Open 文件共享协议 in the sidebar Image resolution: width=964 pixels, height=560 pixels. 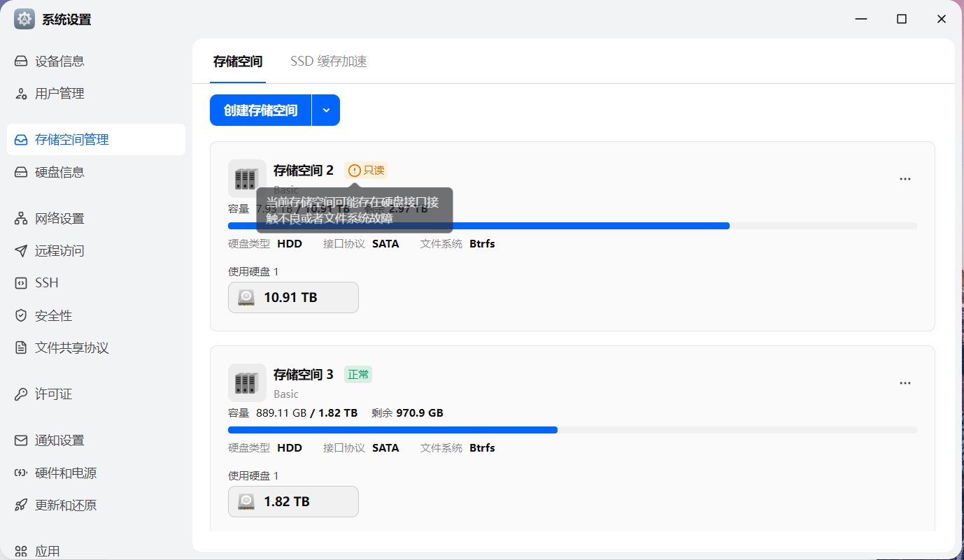click(71, 348)
